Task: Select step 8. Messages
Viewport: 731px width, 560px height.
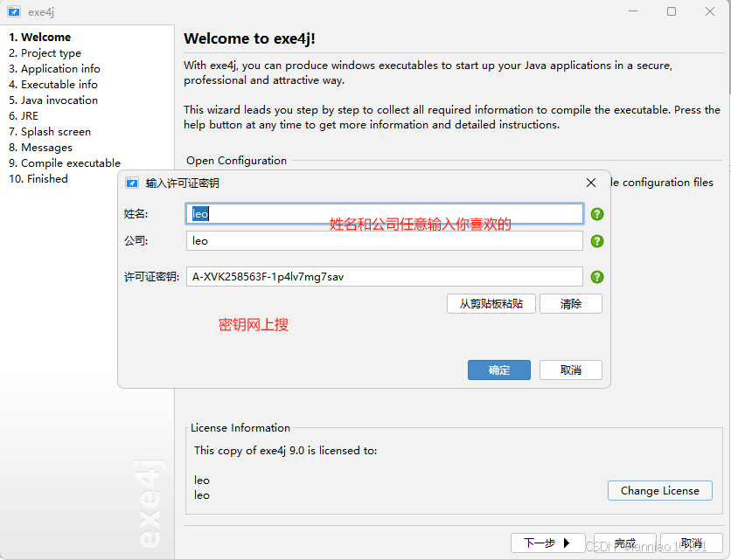Action: click(40, 148)
